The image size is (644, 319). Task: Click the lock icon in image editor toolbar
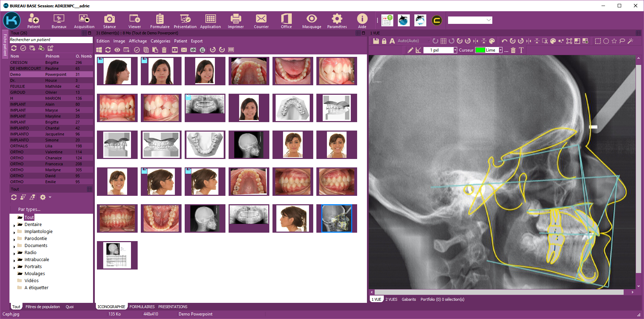[x=384, y=41]
